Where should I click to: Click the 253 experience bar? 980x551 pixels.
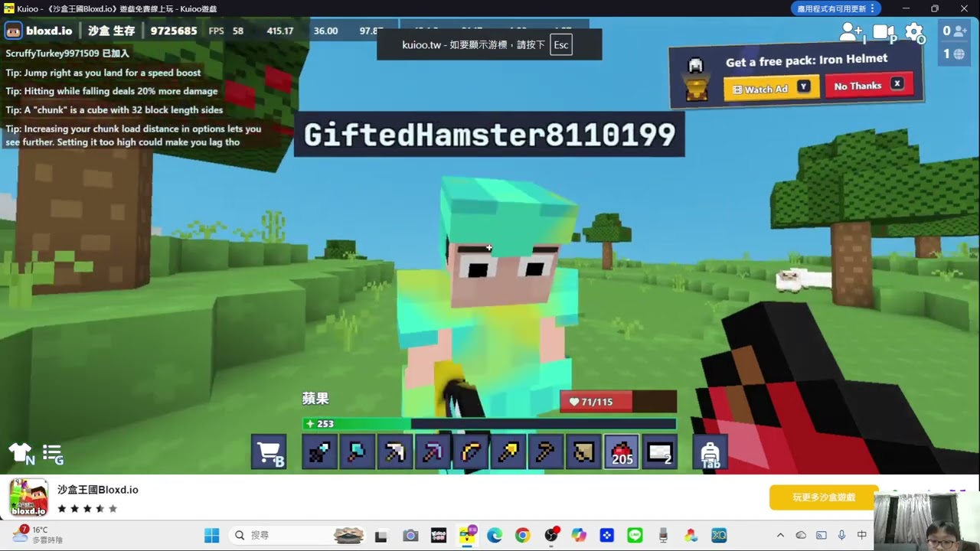click(x=489, y=424)
